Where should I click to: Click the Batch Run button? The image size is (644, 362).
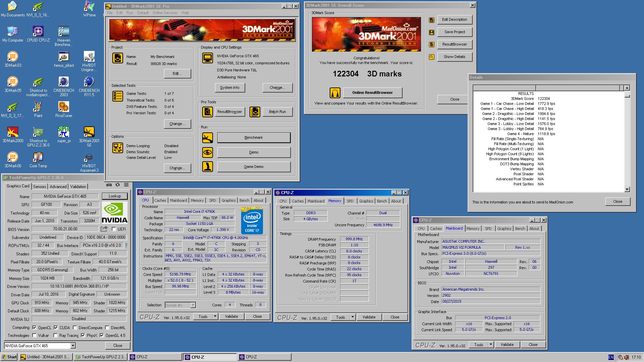[x=277, y=112]
